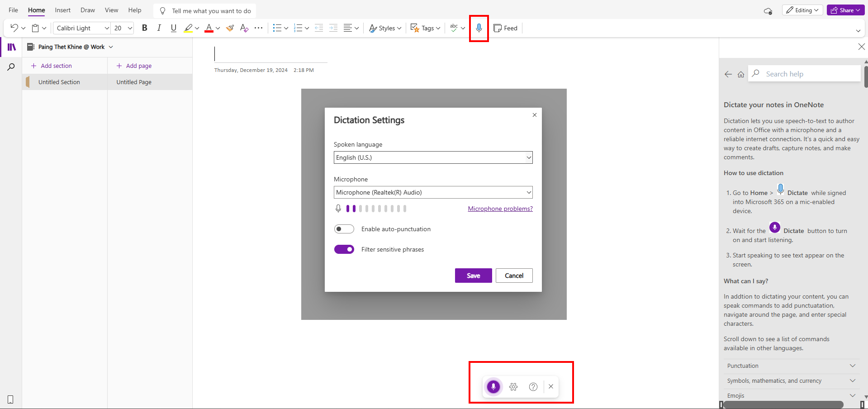Select Untitled Section
Screen dimensions: 868x409
tap(65, 82)
